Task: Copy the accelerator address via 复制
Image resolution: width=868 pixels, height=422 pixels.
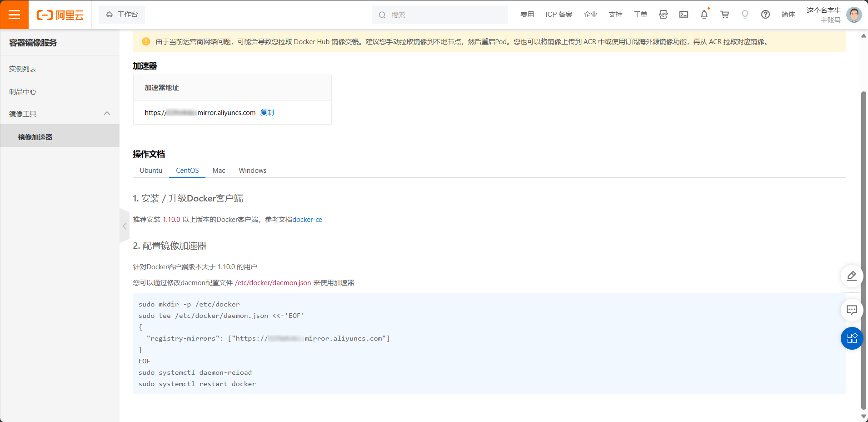Action: (x=267, y=112)
